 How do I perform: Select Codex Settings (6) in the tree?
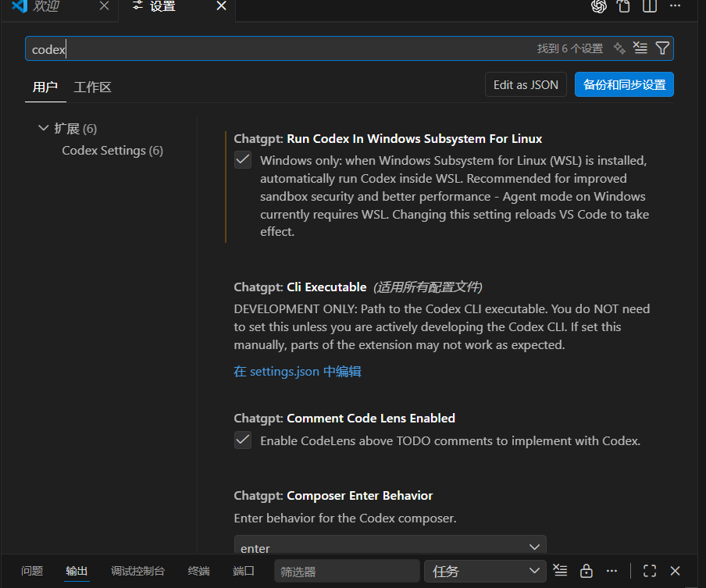(x=112, y=151)
